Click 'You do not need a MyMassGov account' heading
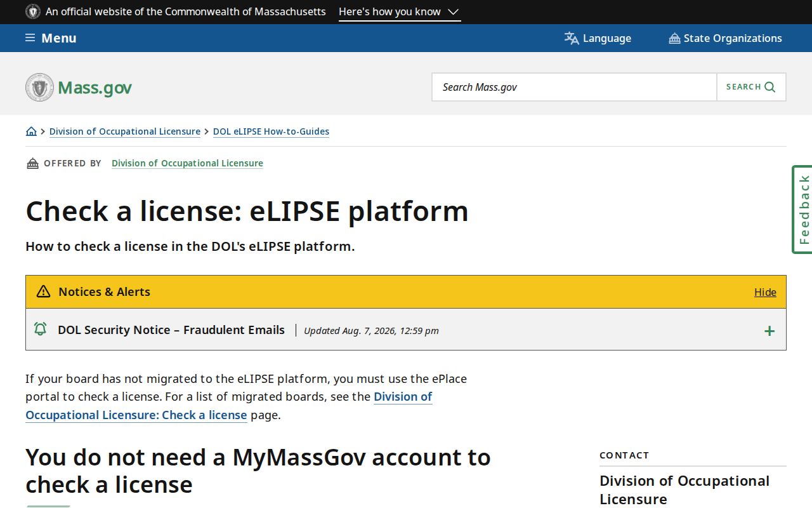 (x=258, y=471)
